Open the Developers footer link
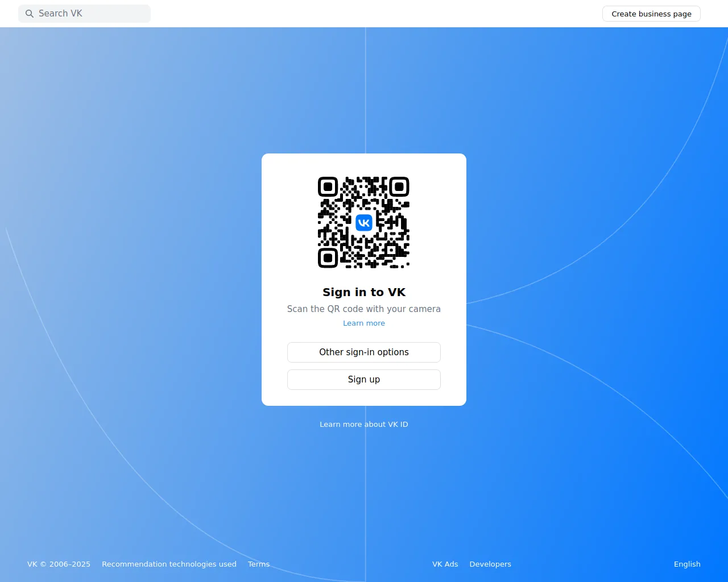This screenshot has height=582, width=728. (490, 564)
